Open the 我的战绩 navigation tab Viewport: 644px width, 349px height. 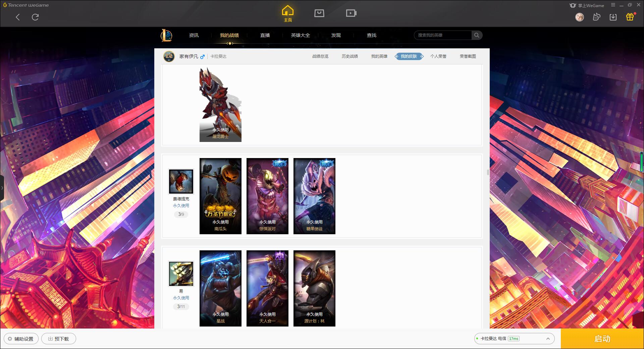229,35
